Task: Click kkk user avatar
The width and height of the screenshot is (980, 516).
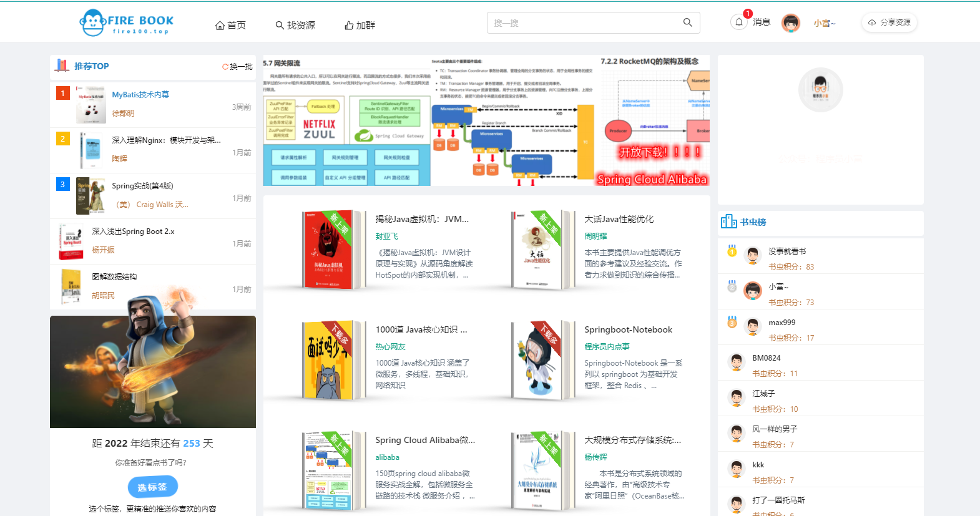Action: coord(737,469)
